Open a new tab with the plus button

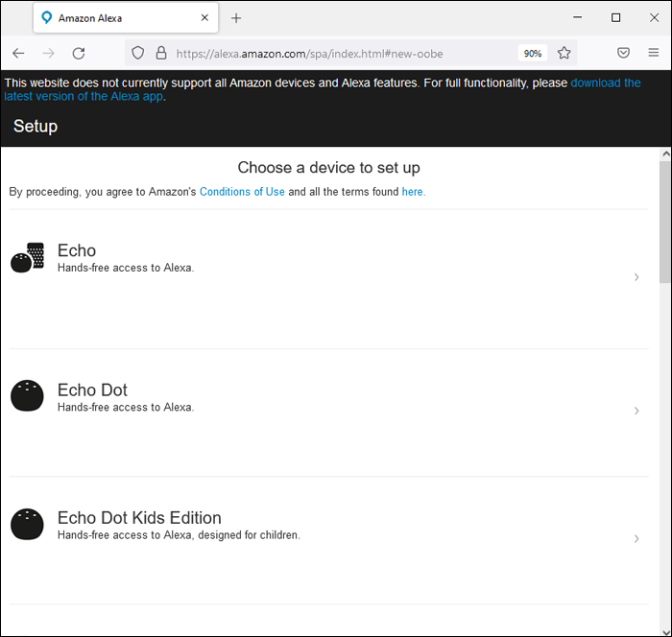(x=236, y=18)
